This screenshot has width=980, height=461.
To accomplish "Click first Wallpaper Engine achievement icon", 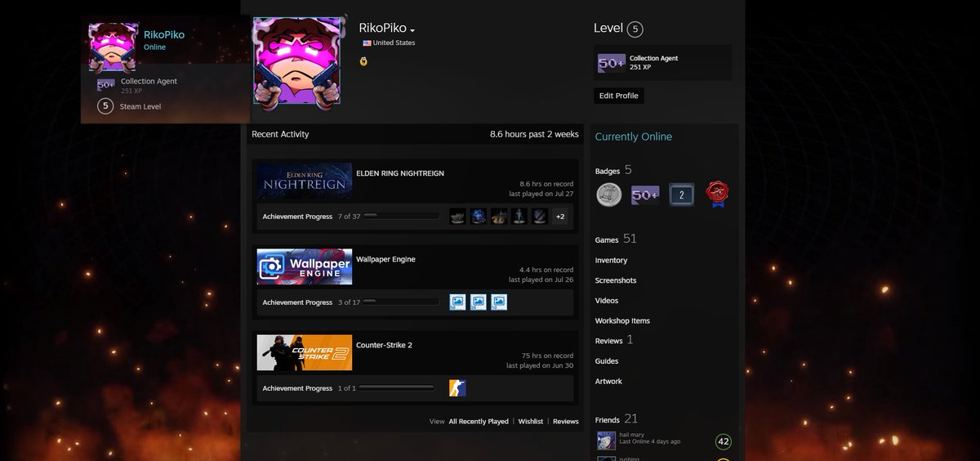I will pos(457,302).
